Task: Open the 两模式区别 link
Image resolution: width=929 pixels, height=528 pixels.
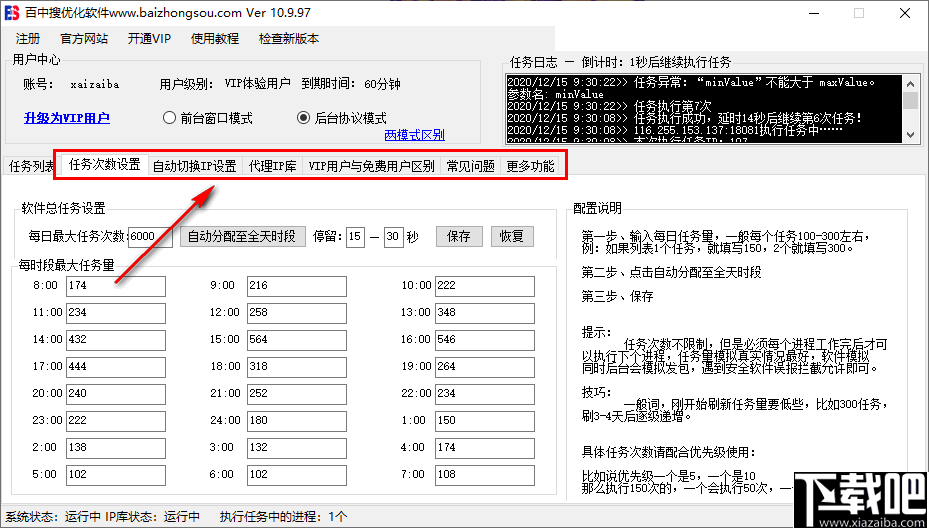Action: (415, 135)
